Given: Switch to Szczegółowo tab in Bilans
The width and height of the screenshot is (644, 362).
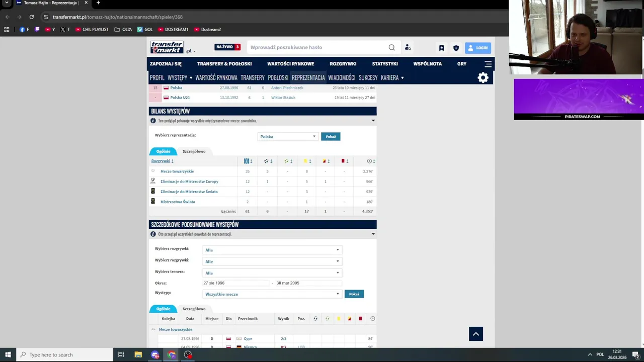Looking at the screenshot, I should coord(194,151).
